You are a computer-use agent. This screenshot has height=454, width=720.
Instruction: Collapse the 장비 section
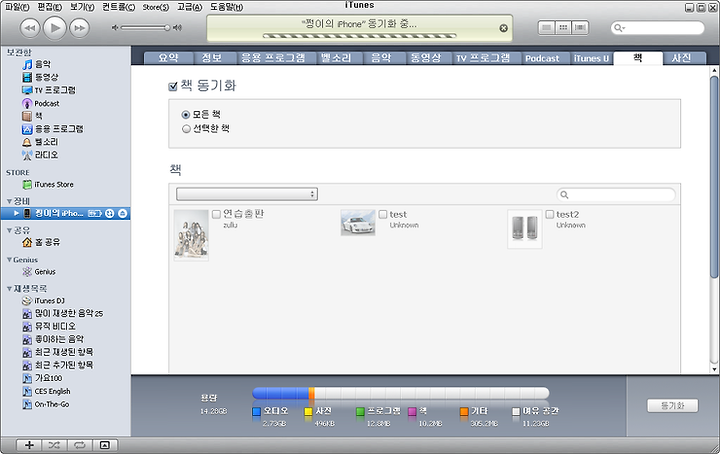pos(9,201)
